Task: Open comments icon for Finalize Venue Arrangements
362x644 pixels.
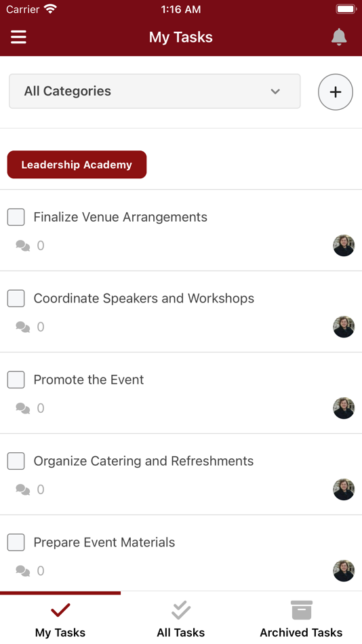Action: click(22, 245)
